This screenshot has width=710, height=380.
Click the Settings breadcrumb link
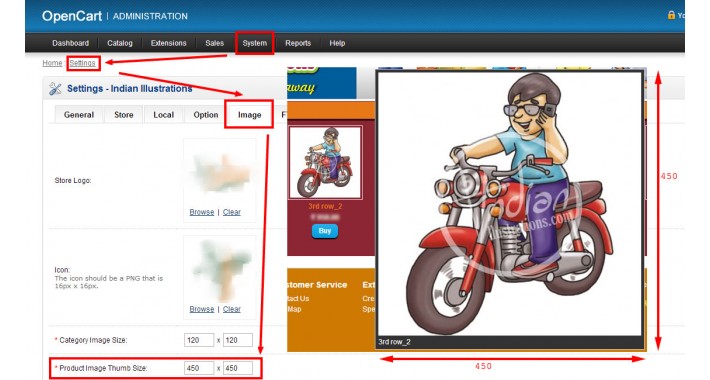(82, 63)
